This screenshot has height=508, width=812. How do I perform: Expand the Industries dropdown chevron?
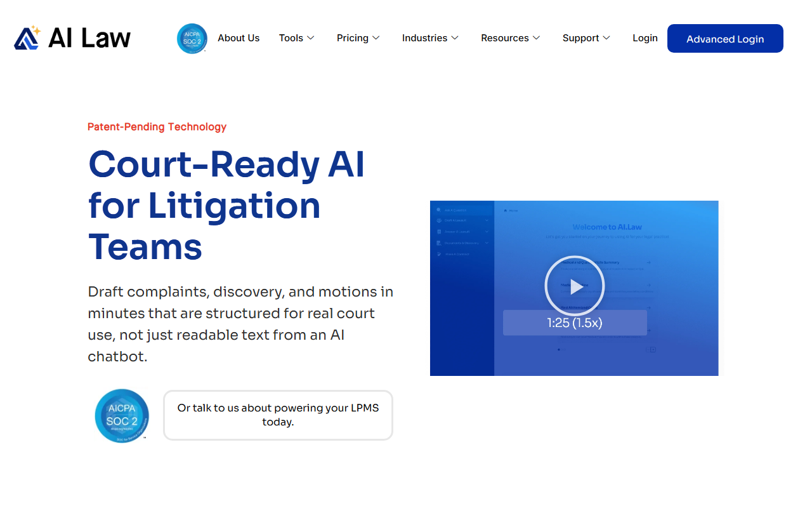point(455,38)
